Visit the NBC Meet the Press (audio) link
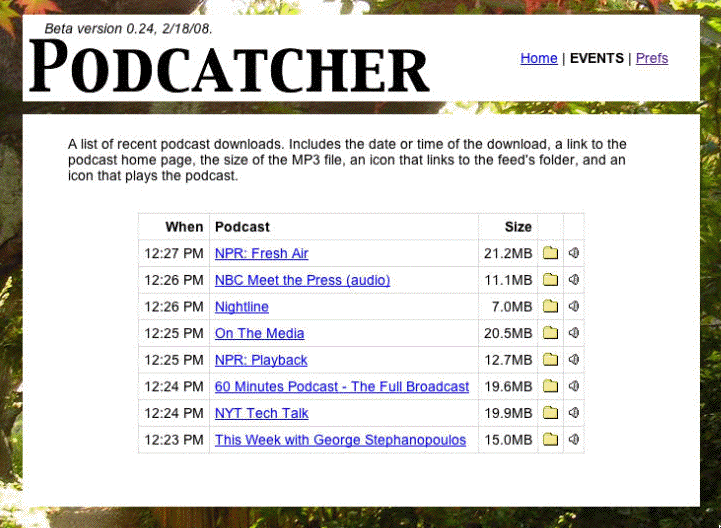The width and height of the screenshot is (721, 528). (x=302, y=280)
